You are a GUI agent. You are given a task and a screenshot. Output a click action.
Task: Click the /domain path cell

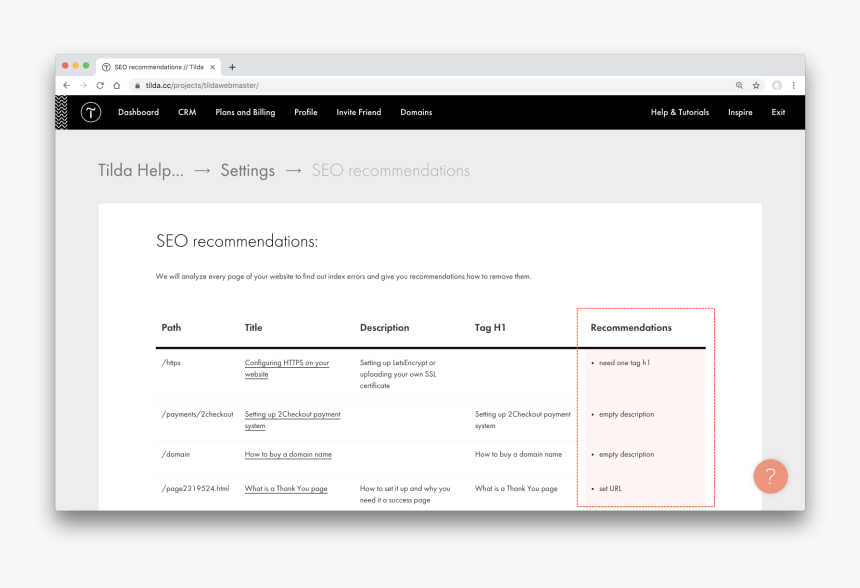[x=176, y=455]
